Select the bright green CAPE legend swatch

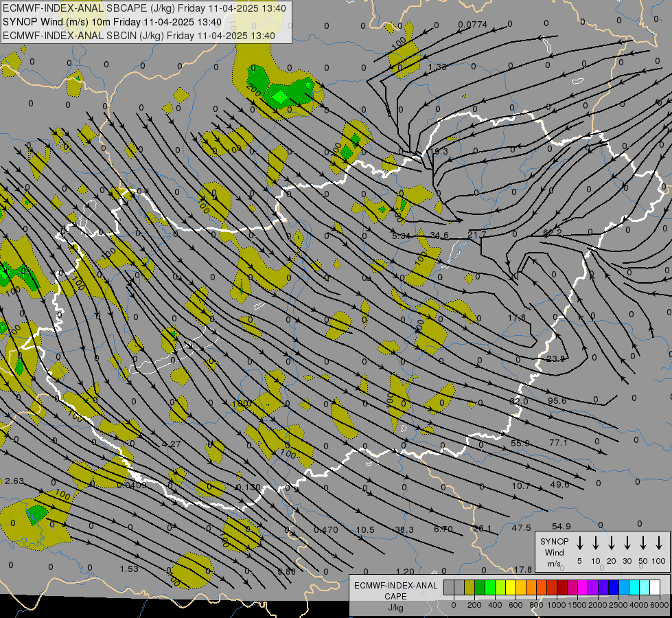[x=490, y=588]
